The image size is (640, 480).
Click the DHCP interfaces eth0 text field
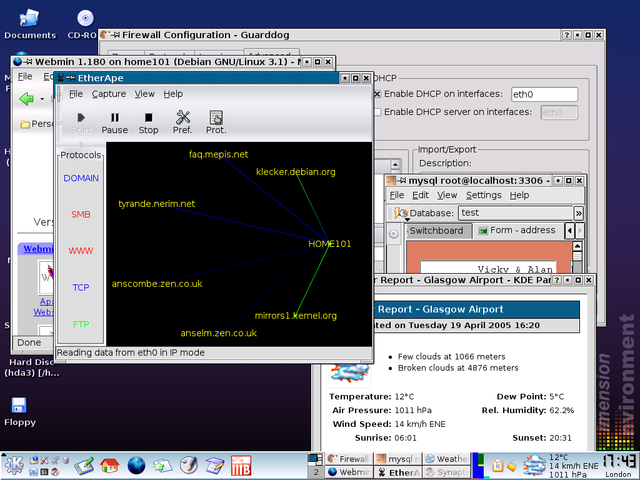point(543,94)
